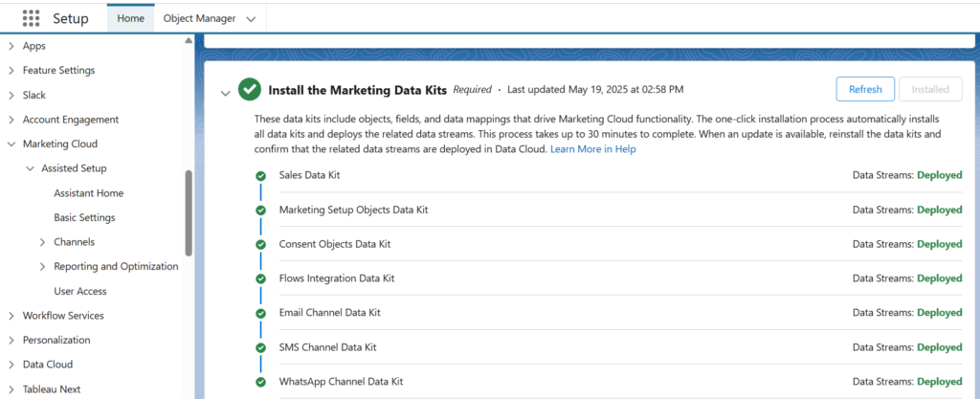980x399 pixels.
Task: Select Feature Settings in the setup tree
Action: tap(58, 71)
